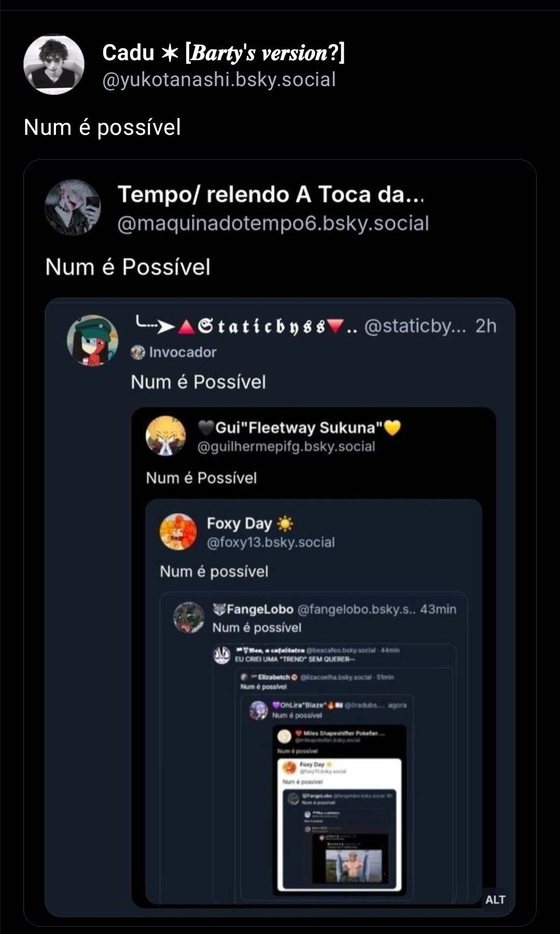This screenshot has height=934, width=560.
Task: Click the Foxy Day display name
Action: (239, 523)
